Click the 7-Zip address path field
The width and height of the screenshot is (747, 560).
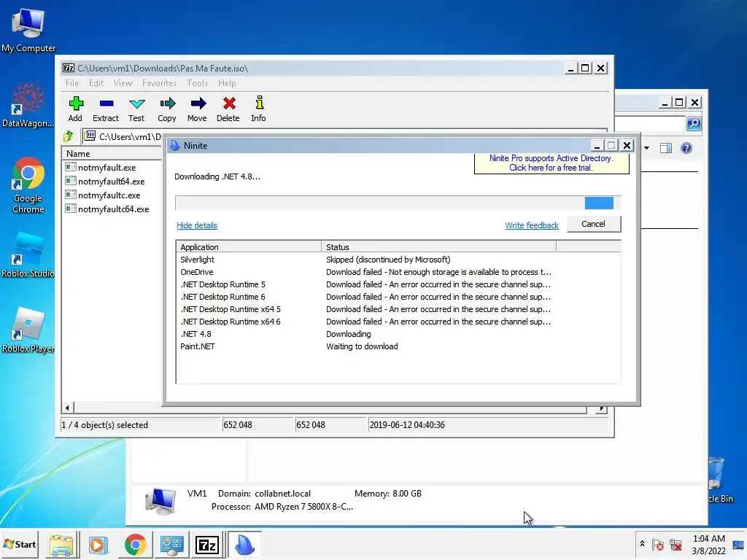click(123, 136)
